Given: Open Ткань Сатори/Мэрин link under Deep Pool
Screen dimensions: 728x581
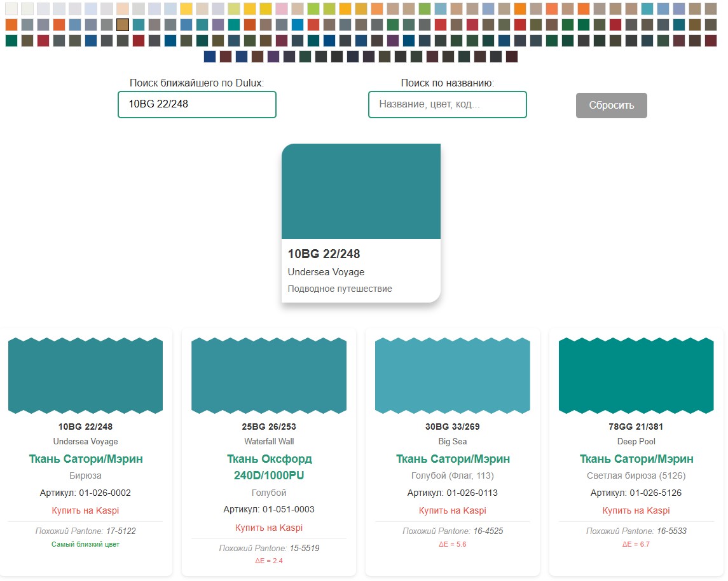Looking at the screenshot, I should 636,459.
